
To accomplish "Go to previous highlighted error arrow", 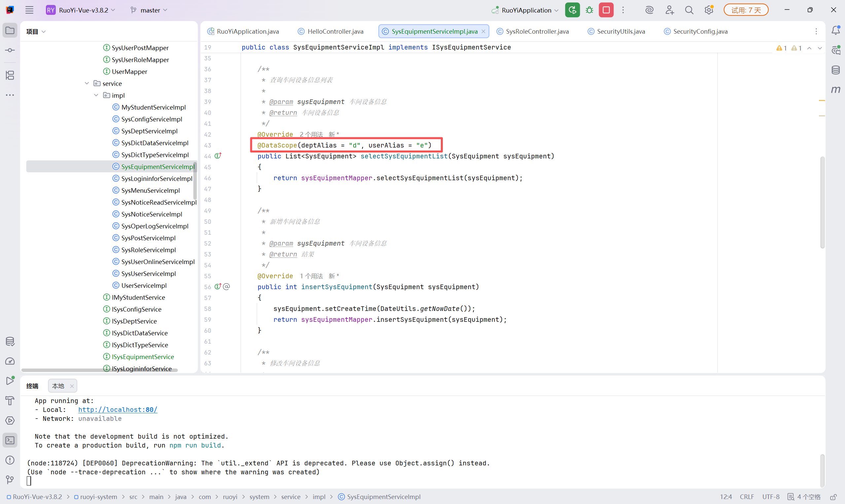I will pyautogui.click(x=810, y=48).
